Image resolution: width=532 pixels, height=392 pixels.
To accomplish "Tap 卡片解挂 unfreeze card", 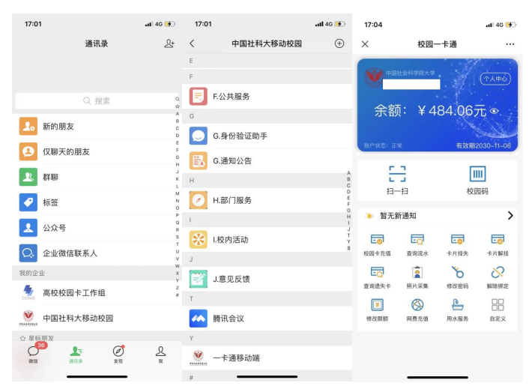I will point(498,244).
